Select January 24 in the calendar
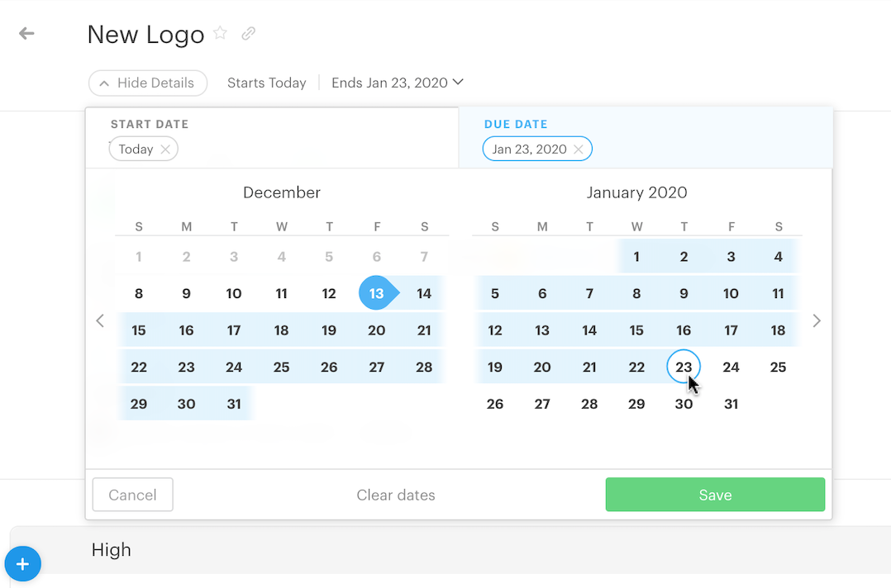Viewport: 891px width, 588px height. click(x=731, y=367)
